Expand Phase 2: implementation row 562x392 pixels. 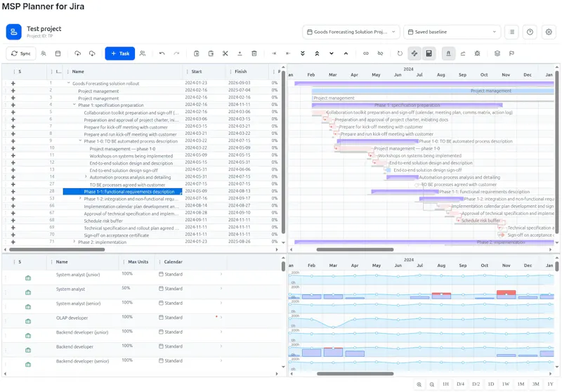[x=74, y=242]
